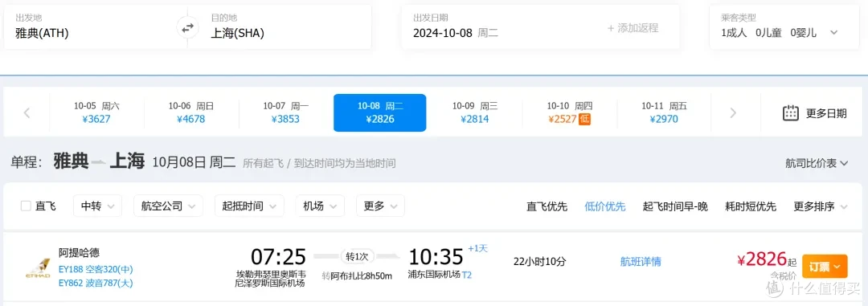Open the 订票 booking dropdown arrow
Image resolution: width=868 pixels, height=306 pixels.
[x=837, y=267]
